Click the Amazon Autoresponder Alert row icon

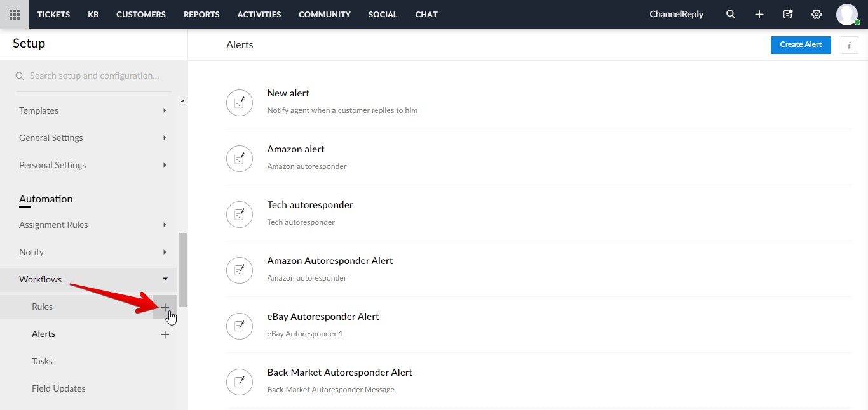[240, 270]
